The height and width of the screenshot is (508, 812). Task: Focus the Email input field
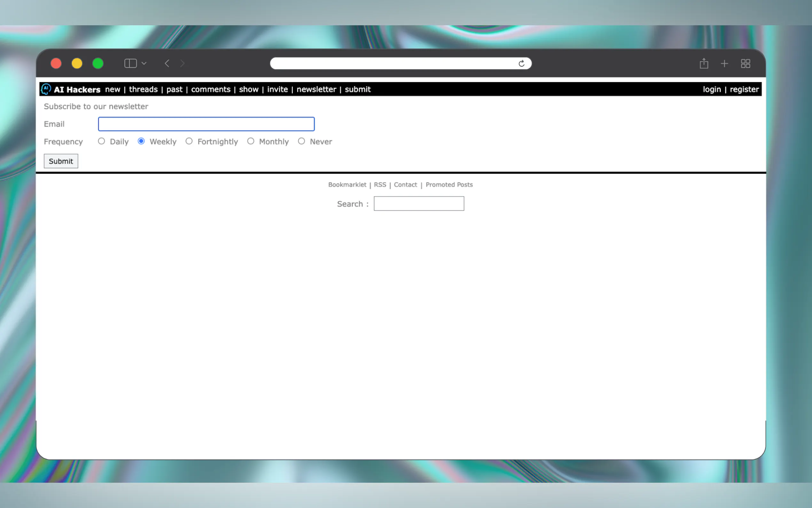point(206,124)
